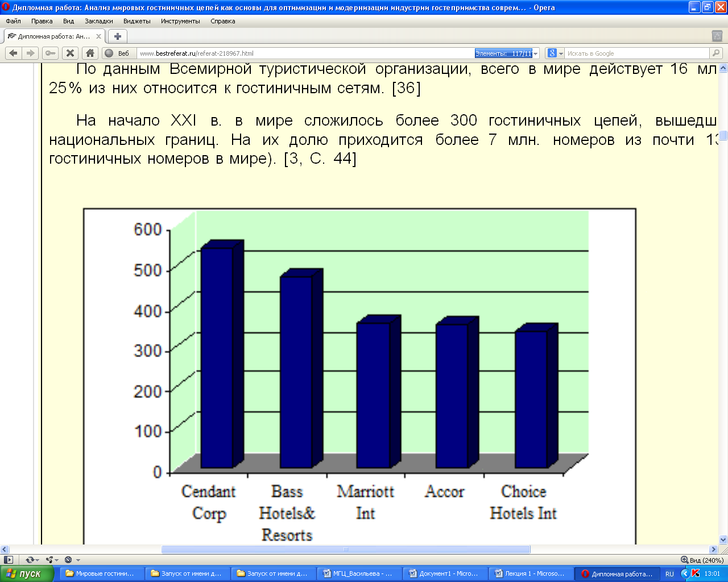Go back with the Back arrow button

(14, 53)
